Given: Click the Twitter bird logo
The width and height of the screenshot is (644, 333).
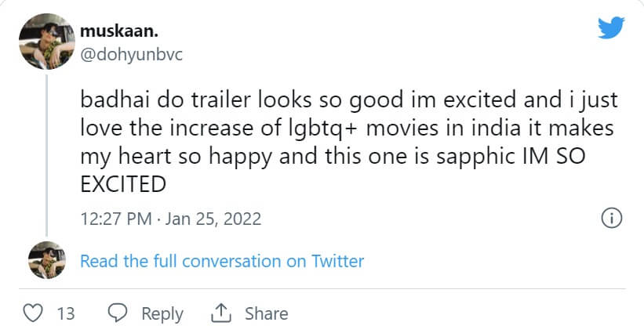Looking at the screenshot, I should [x=611, y=28].
